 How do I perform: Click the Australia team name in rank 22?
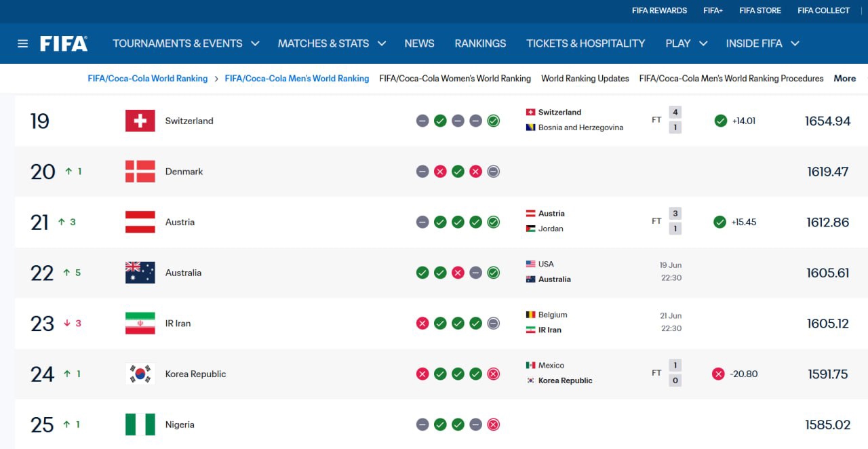[183, 273]
